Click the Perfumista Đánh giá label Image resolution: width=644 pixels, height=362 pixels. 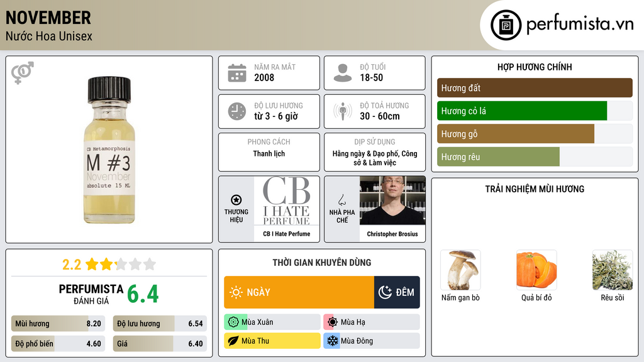(x=91, y=294)
